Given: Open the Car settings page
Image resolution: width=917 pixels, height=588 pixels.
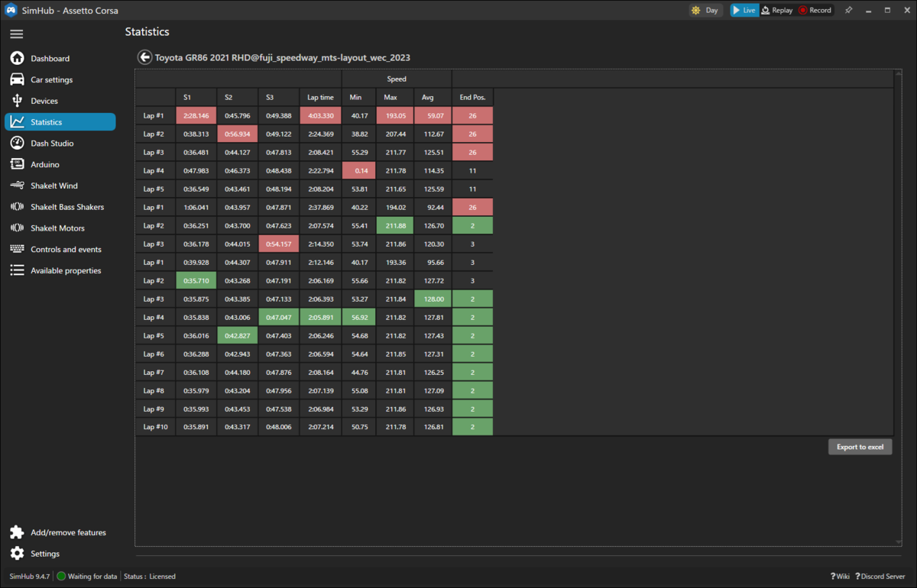Looking at the screenshot, I should (x=60, y=79).
